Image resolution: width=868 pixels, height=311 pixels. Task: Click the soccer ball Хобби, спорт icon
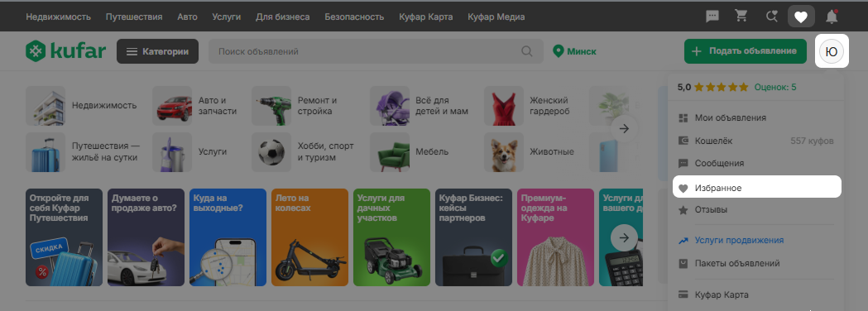pyautogui.click(x=271, y=152)
